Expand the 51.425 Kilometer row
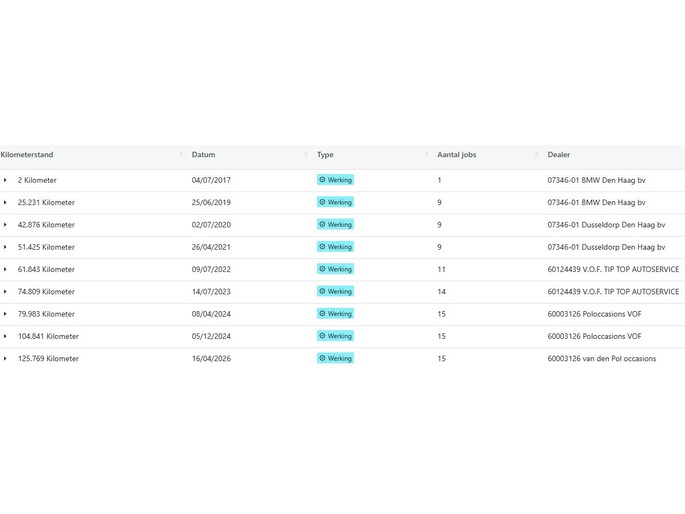 click(5, 247)
